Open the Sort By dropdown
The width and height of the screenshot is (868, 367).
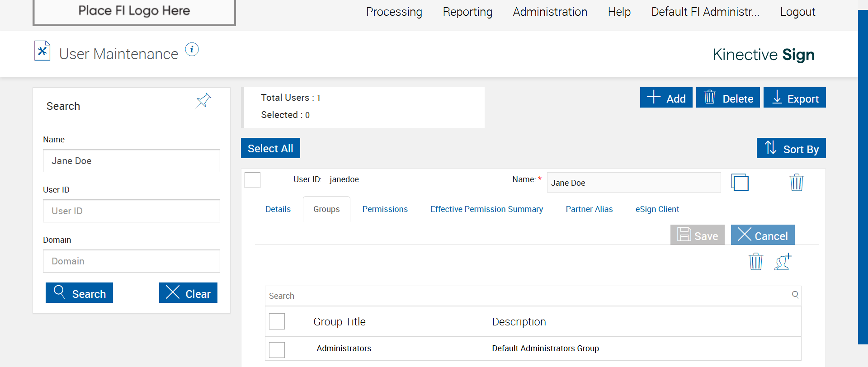click(791, 148)
